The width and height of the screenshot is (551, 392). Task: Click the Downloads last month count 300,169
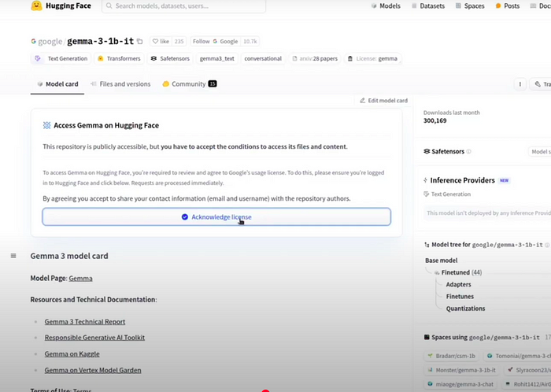click(435, 120)
